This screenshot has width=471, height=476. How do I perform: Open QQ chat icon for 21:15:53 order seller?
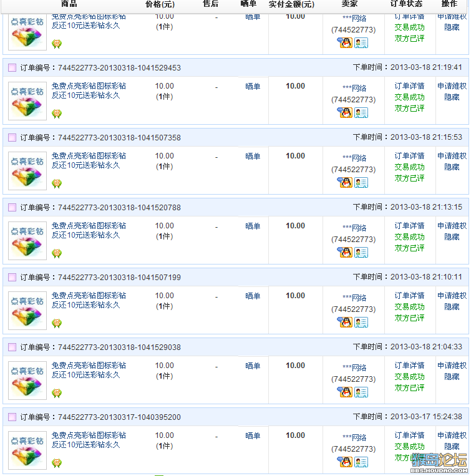(x=345, y=182)
